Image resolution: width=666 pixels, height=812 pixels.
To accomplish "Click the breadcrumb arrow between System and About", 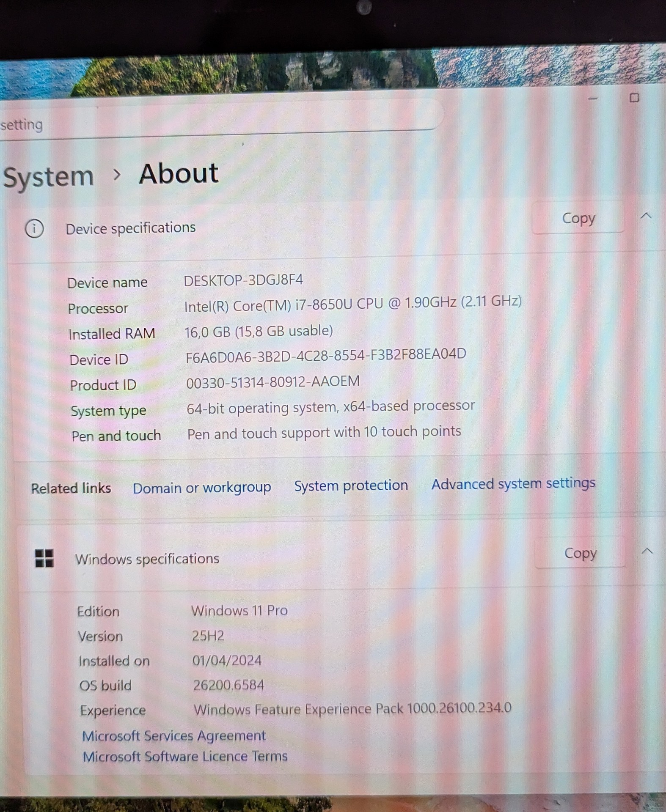I will click(x=117, y=174).
